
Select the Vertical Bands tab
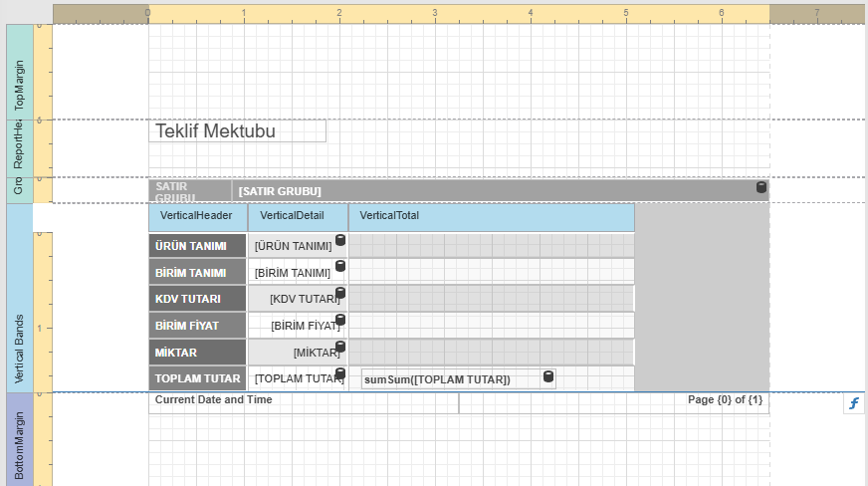(x=19, y=298)
